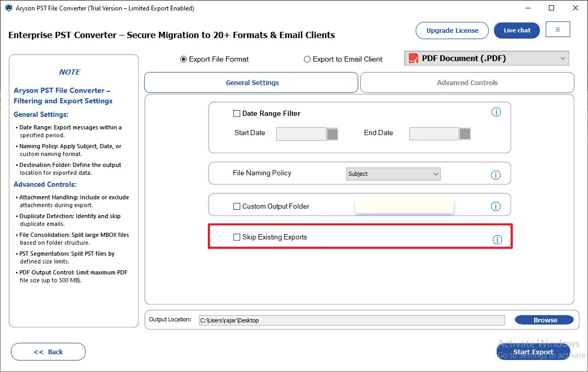Open the File Naming Policy Subject dropdown

pyautogui.click(x=393, y=174)
